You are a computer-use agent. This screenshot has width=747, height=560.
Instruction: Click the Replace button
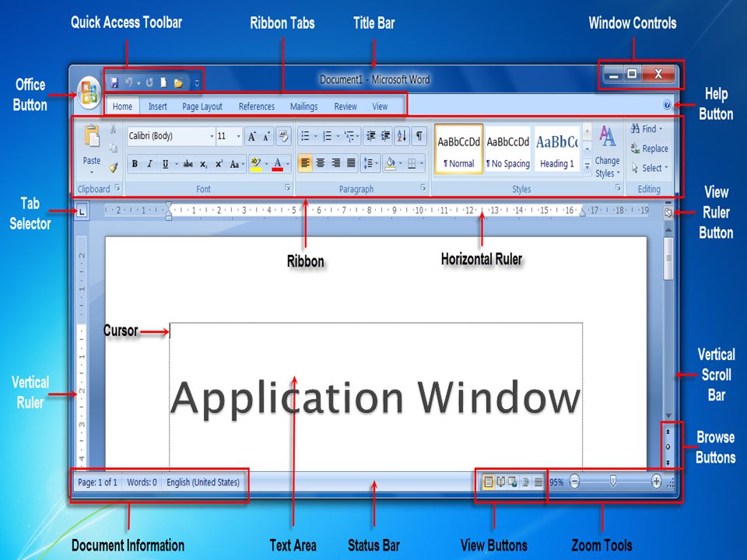649,149
